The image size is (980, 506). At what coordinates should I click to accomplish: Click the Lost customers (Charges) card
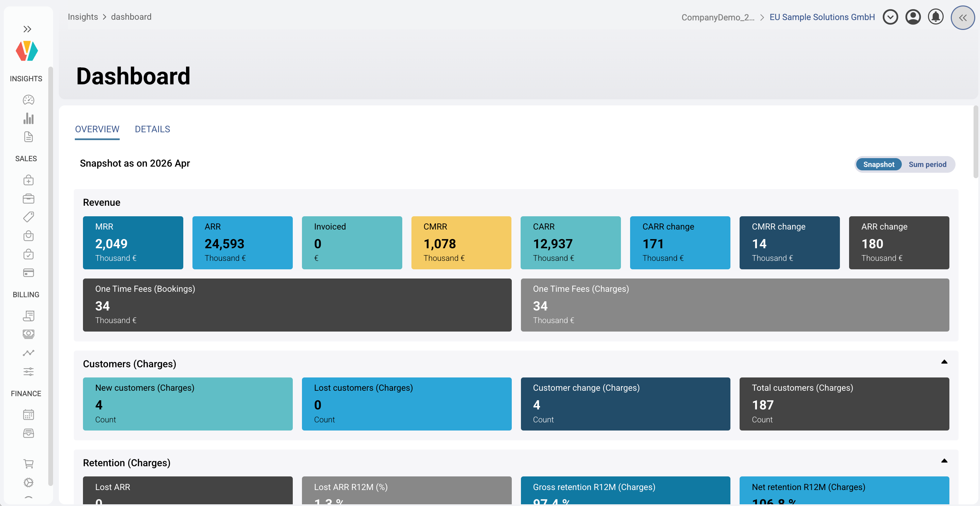[x=407, y=404]
